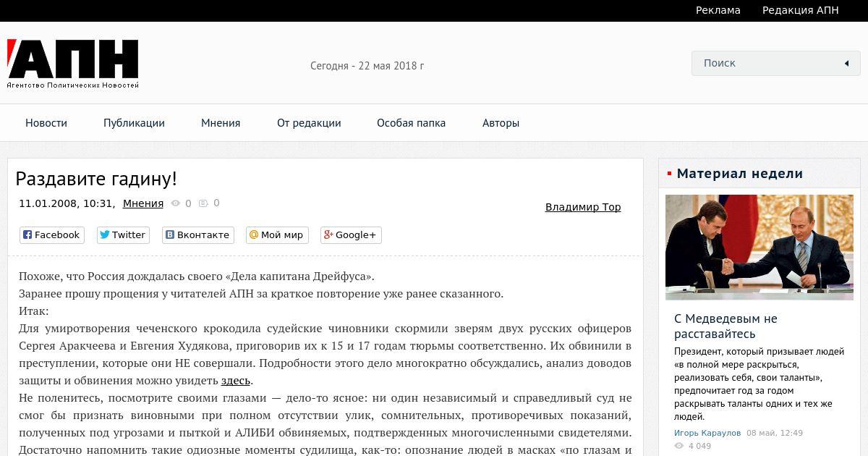Share the article on Google+

(351, 235)
